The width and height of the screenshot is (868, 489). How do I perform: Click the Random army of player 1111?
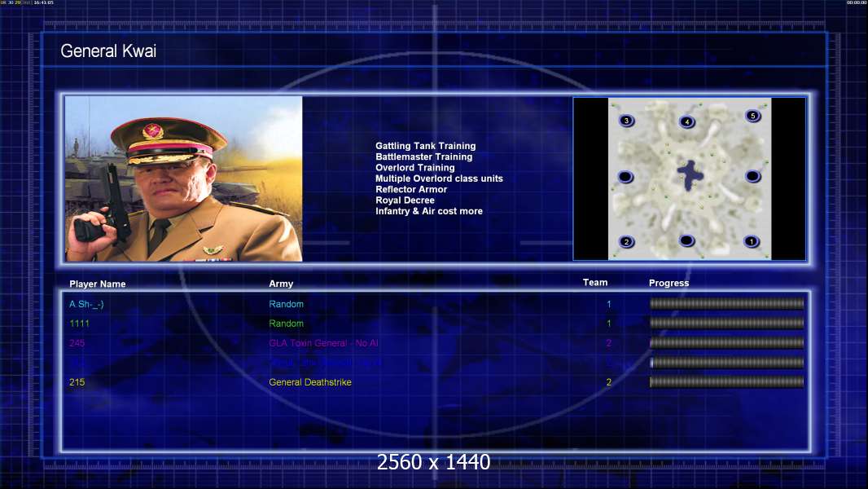286,324
